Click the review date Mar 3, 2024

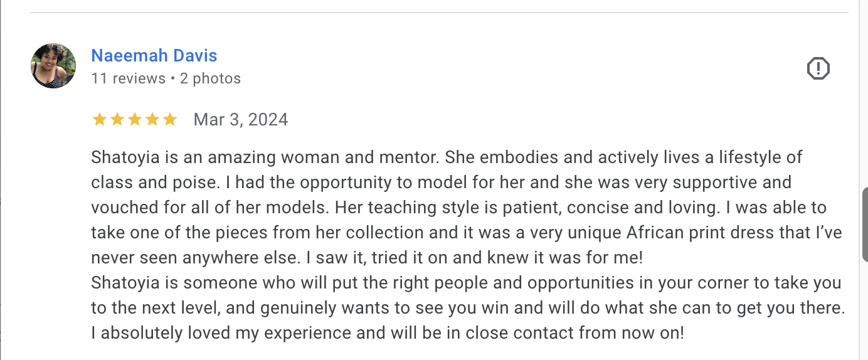(241, 119)
